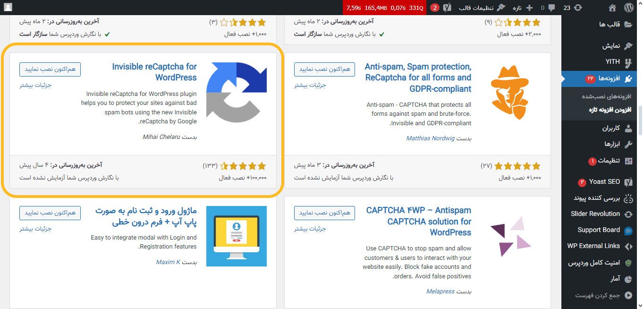Open 'جزئیات بیشتر' for Invisible reCaptcha
Image resolution: width=644 pixels, height=309 pixels.
click(x=35, y=86)
